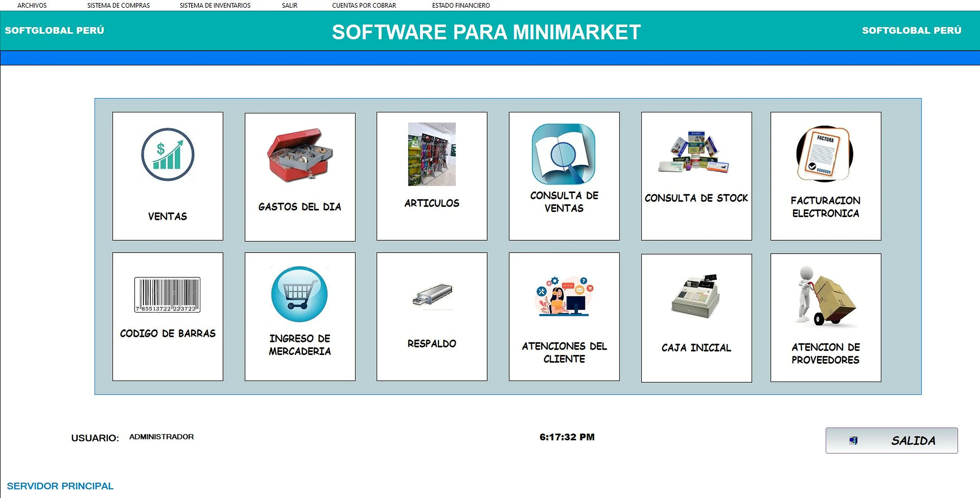
Task: Click the SALIR menu item
Action: tap(289, 5)
